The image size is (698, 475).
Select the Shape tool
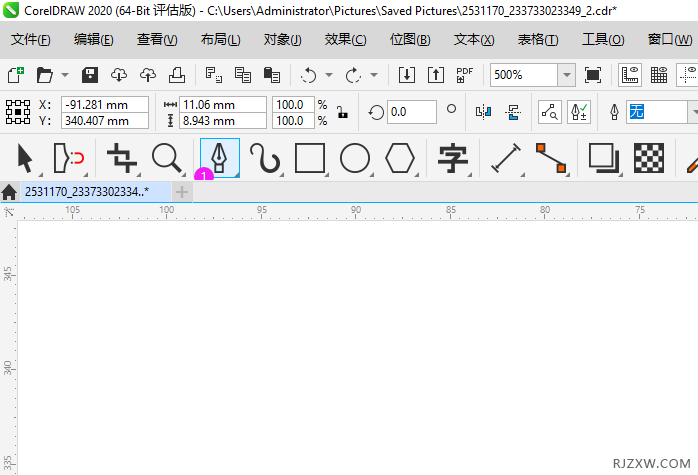pos(69,158)
